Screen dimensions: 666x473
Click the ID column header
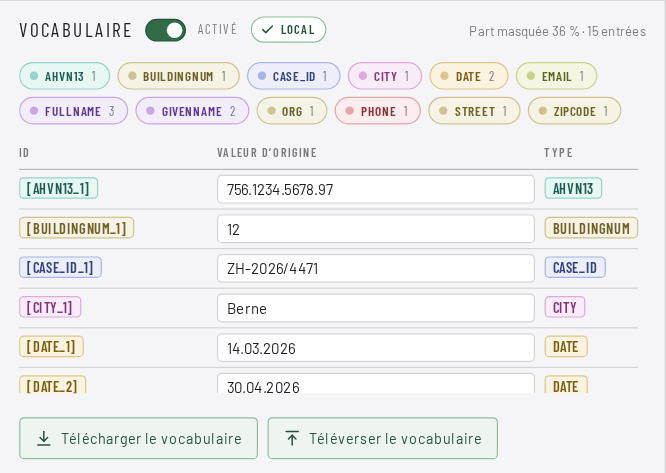[24, 152]
